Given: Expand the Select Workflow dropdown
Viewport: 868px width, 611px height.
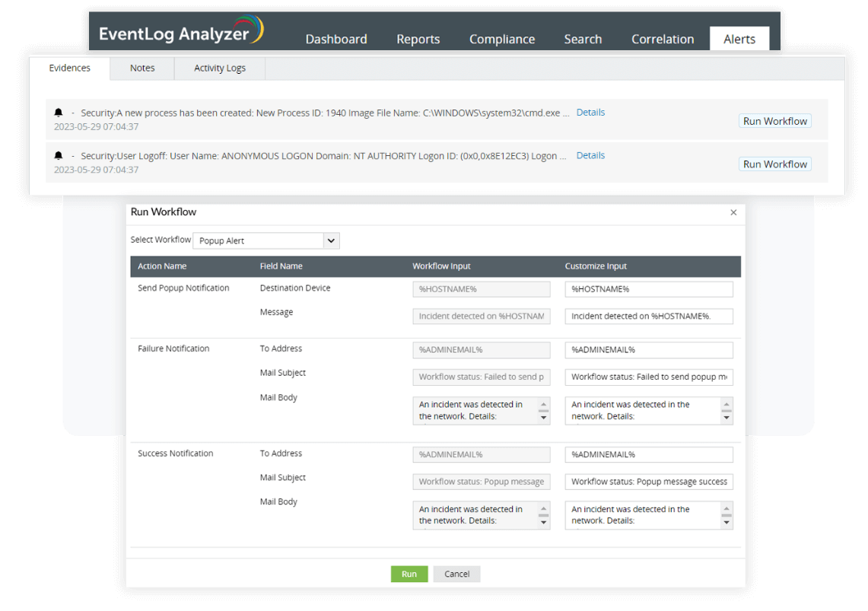Looking at the screenshot, I should pos(331,240).
